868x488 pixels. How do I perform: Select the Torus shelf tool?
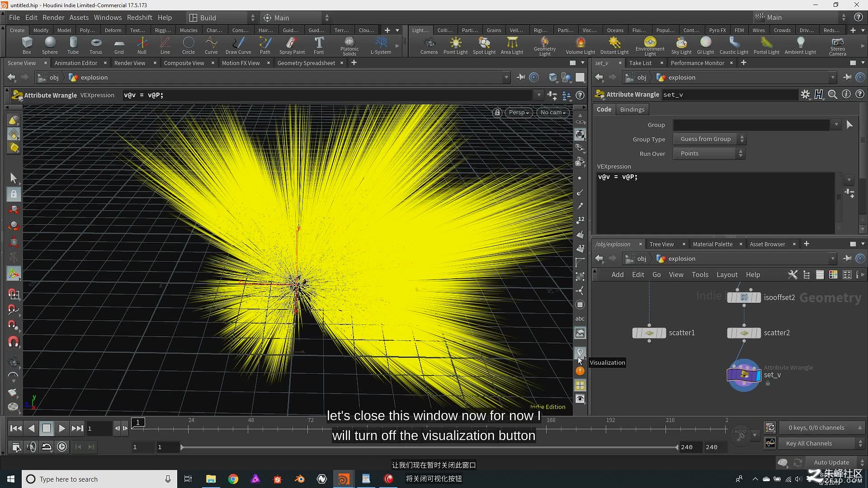pyautogui.click(x=96, y=46)
